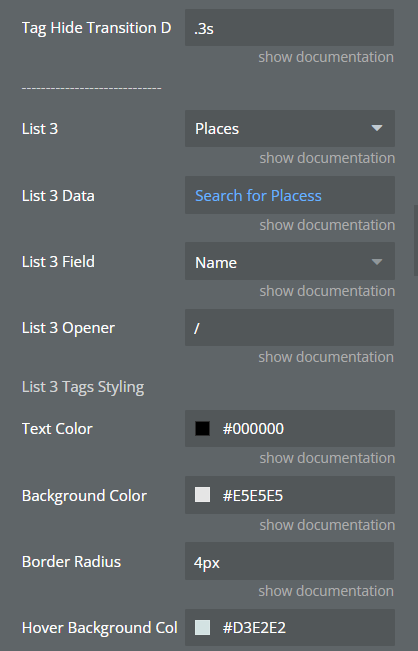This screenshot has height=651, width=418.
Task: Show documentation for Border Radius
Action: point(326,591)
